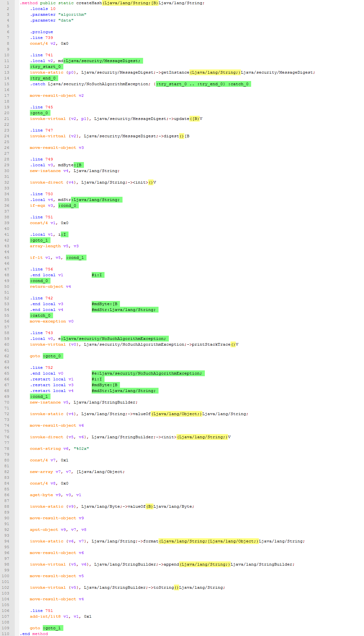Click the ".line 741" directive
This screenshot has height=636, width=364.
41,55
